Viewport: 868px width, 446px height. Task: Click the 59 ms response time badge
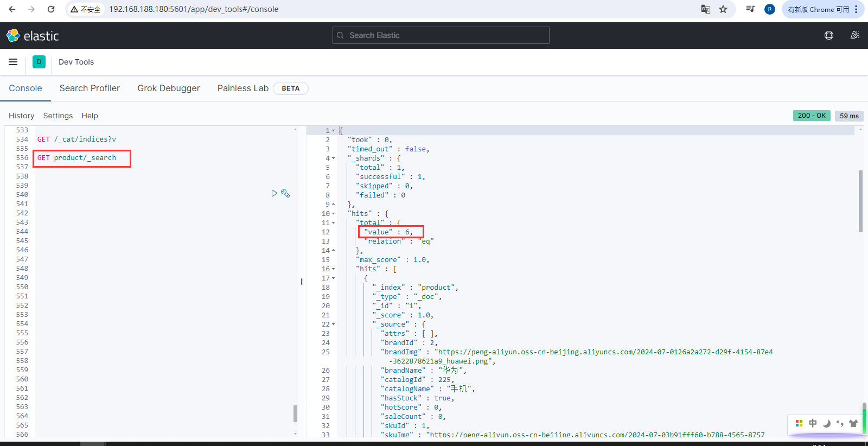[849, 116]
